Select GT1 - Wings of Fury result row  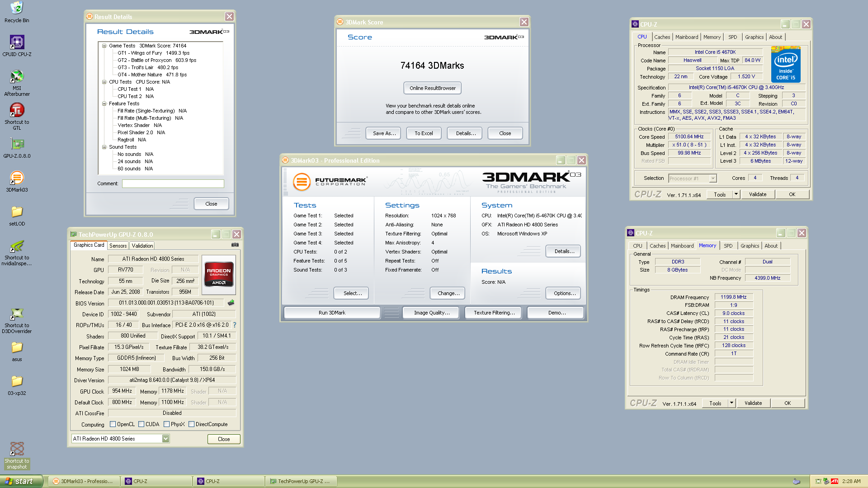[x=153, y=53]
